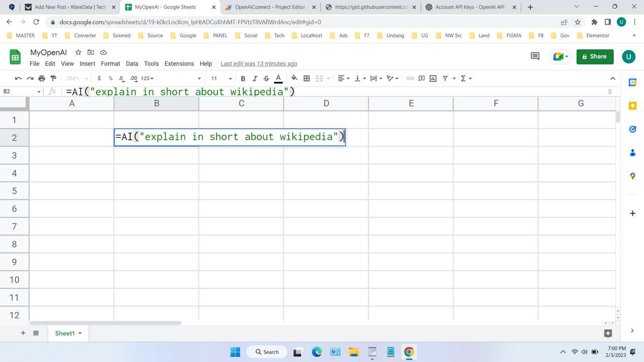Toggle bold formatting
Viewport: 644px width, 362px height.
(243, 78)
